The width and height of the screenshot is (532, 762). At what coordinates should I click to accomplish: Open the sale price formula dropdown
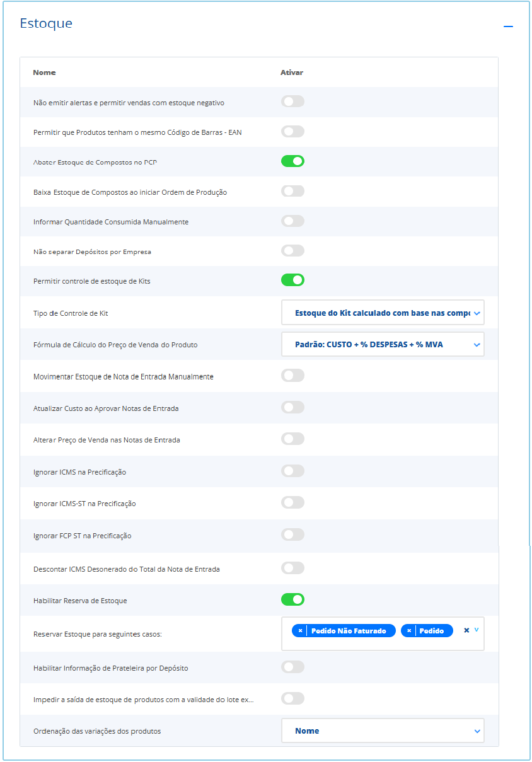click(x=383, y=345)
